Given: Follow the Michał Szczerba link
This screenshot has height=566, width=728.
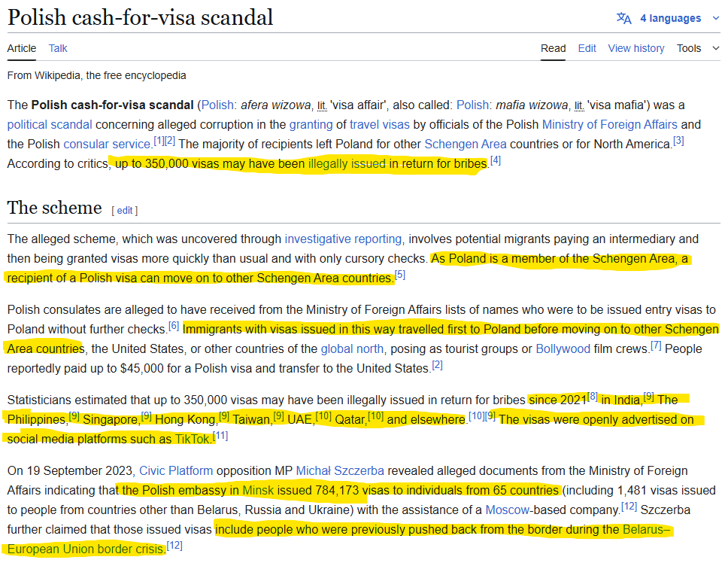Looking at the screenshot, I should (340, 470).
